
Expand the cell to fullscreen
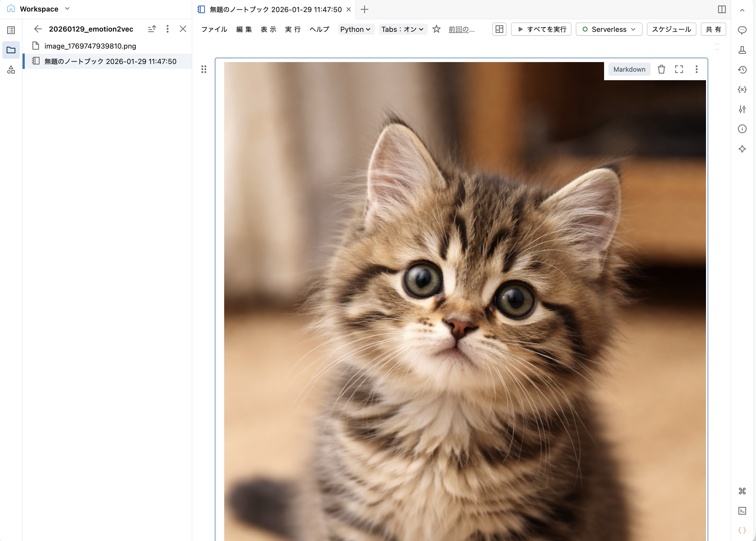tap(679, 69)
